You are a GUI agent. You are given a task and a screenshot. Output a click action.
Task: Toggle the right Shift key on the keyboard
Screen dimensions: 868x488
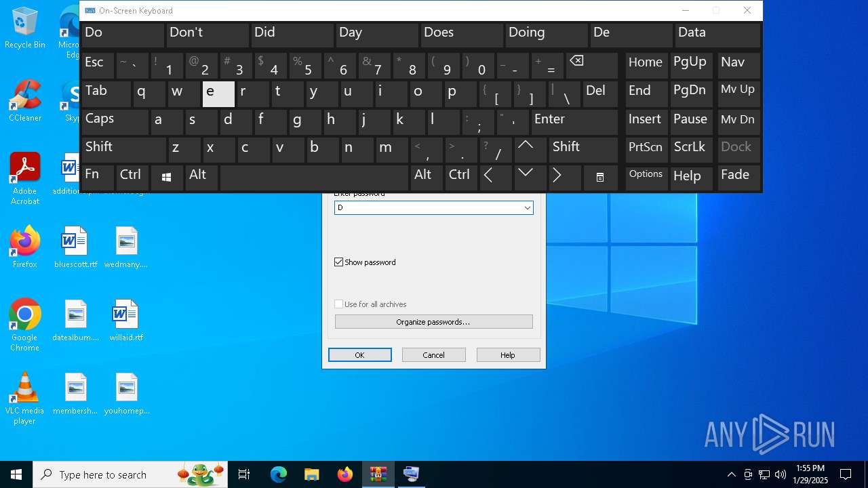583,150
